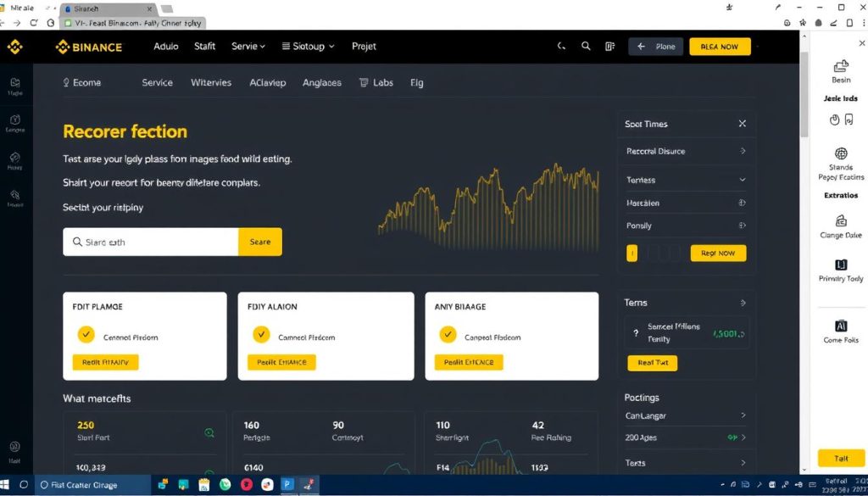This screenshot has height=496, width=868.
Task: Click the top left sidebar icon
Action: tap(15, 83)
